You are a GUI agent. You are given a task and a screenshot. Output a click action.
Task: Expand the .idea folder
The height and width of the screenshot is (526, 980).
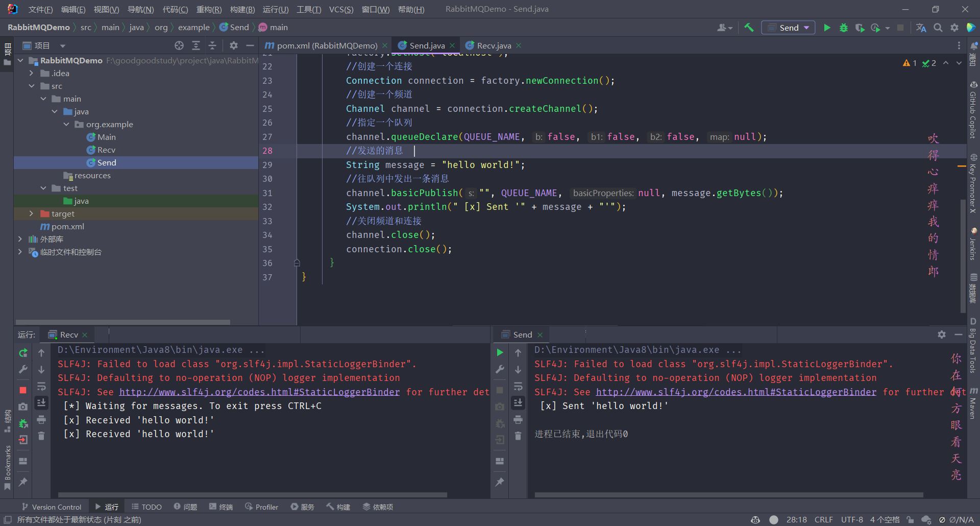pyautogui.click(x=32, y=73)
